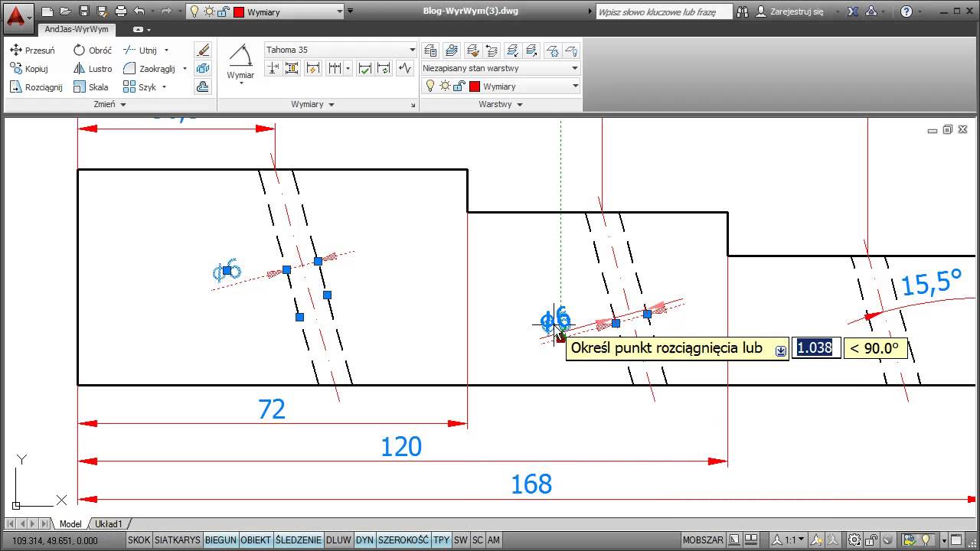The width and height of the screenshot is (980, 551).
Task: Undo last action with the undo arrow
Action: pyautogui.click(x=139, y=11)
